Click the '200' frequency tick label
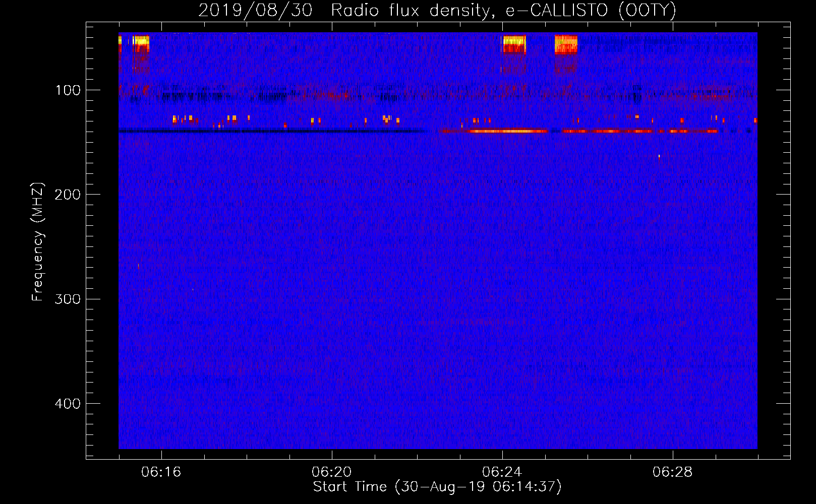This screenshot has height=504, width=816. coord(68,195)
